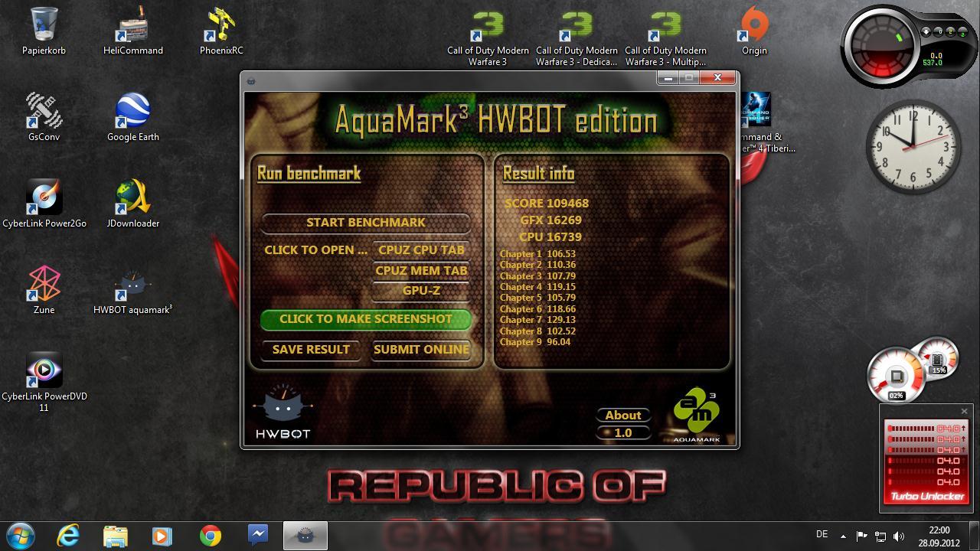
Task: Click the Chapter 1 106.53 row
Action: tap(537, 254)
